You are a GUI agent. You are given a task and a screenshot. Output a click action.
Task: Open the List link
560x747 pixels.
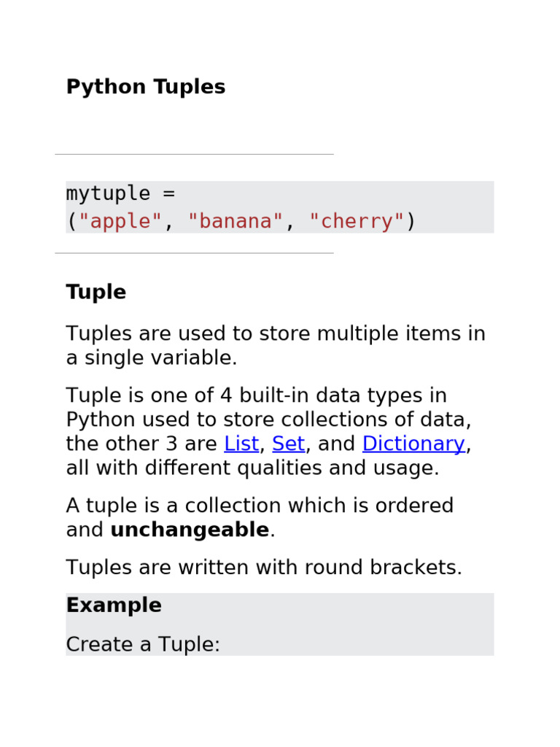click(241, 444)
